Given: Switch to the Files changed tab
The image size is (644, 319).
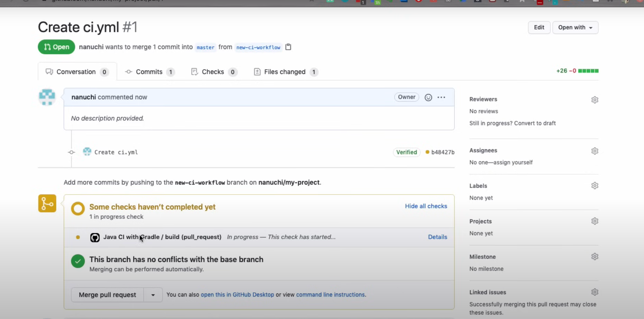Looking at the screenshot, I should tap(285, 72).
